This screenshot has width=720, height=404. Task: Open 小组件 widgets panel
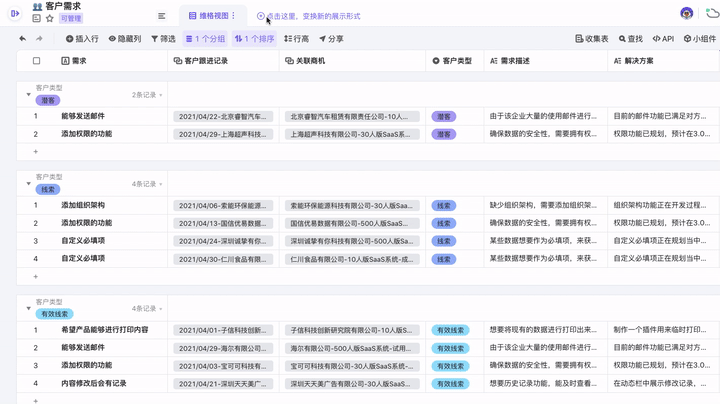[x=699, y=39]
